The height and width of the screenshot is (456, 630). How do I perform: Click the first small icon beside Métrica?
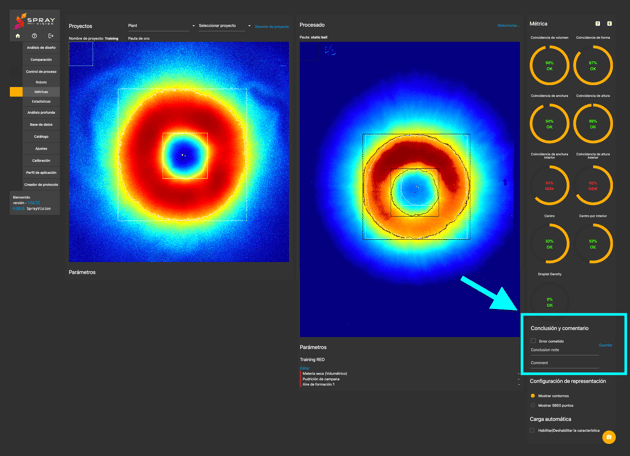[598, 23]
